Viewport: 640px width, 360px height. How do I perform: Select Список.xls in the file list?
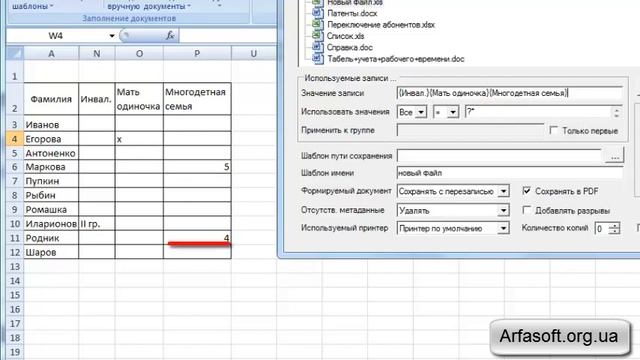click(345, 36)
